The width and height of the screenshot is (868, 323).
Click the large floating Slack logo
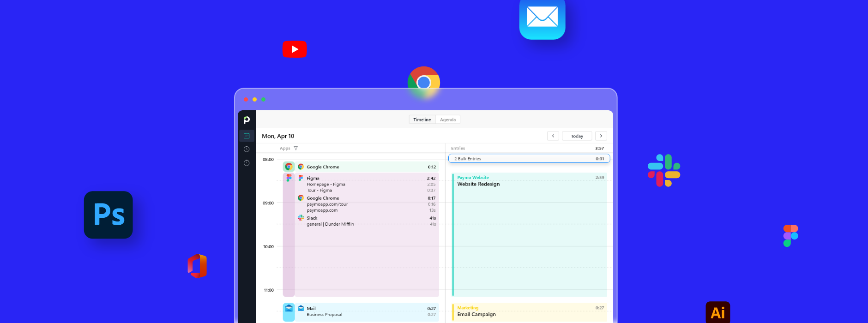point(664,170)
